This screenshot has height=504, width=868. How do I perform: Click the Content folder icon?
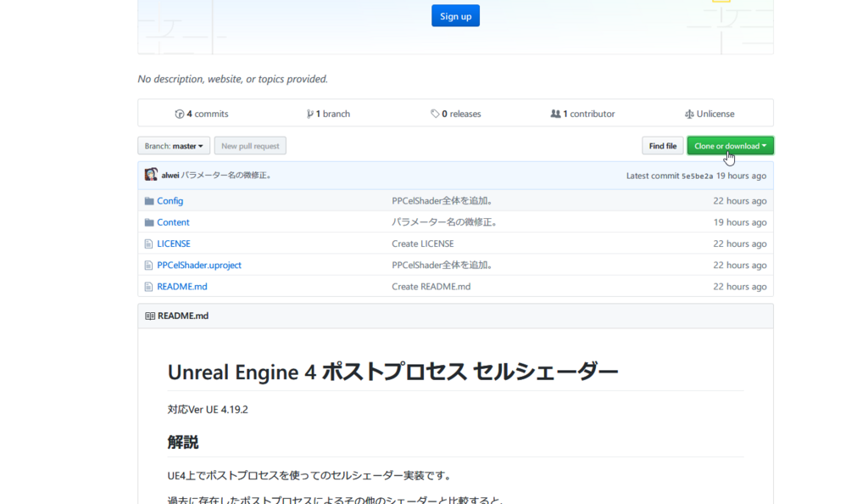pyautogui.click(x=149, y=222)
